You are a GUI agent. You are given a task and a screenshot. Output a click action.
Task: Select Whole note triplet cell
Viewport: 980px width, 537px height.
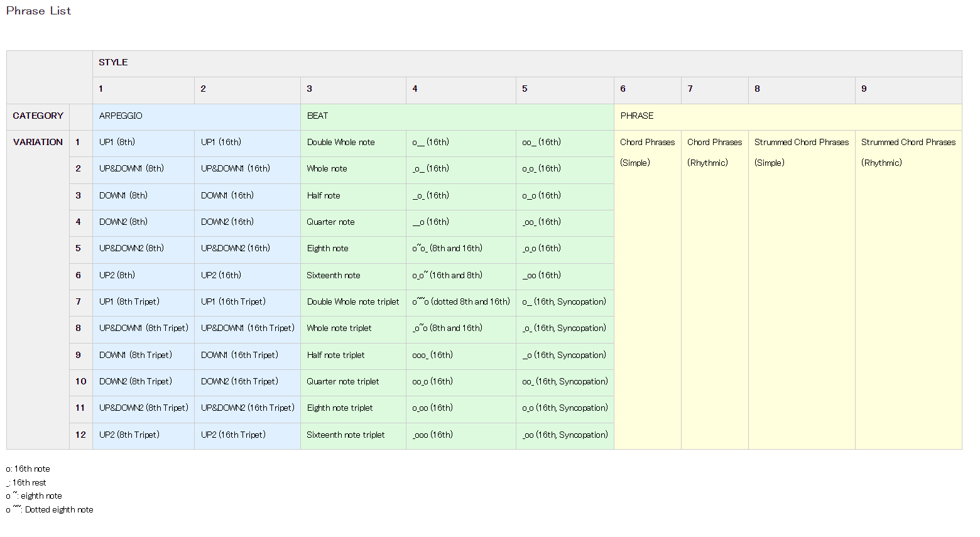pyautogui.click(x=353, y=329)
